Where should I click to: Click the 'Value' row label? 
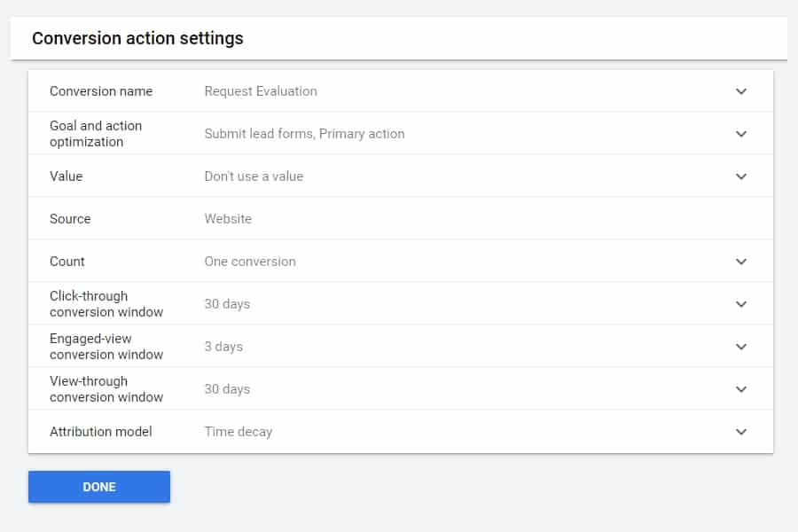pyautogui.click(x=66, y=176)
